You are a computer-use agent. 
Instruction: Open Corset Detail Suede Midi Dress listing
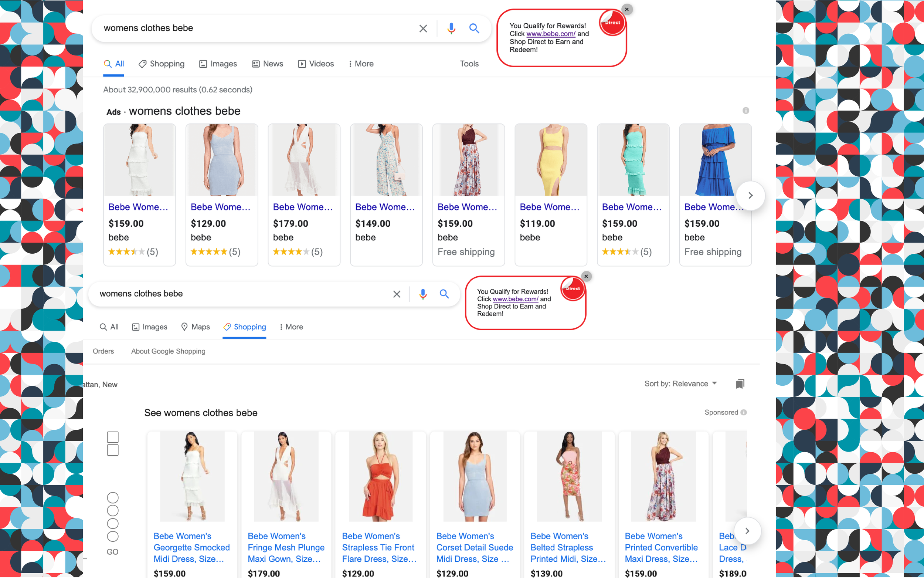(x=475, y=547)
